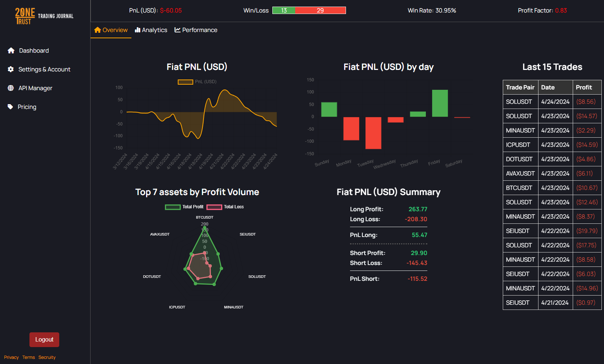
Task: Click the BTCUSDT radar axis label
Action: point(205,218)
